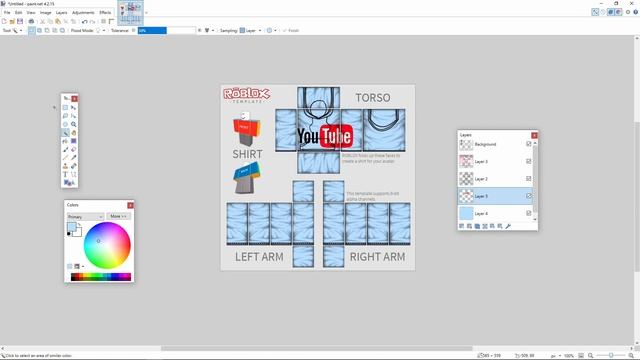The image size is (640, 360).
Task: Open the image list dropdown arrow
Action: 147,13
